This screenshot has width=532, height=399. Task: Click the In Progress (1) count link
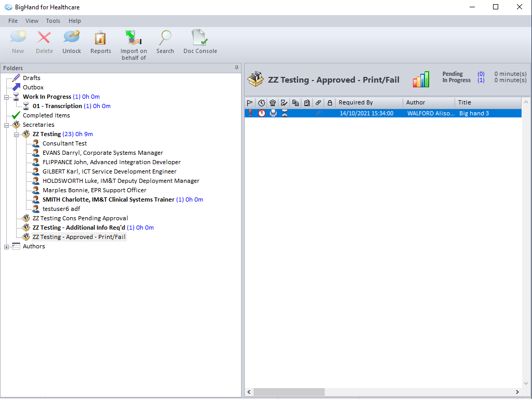pyautogui.click(x=481, y=80)
